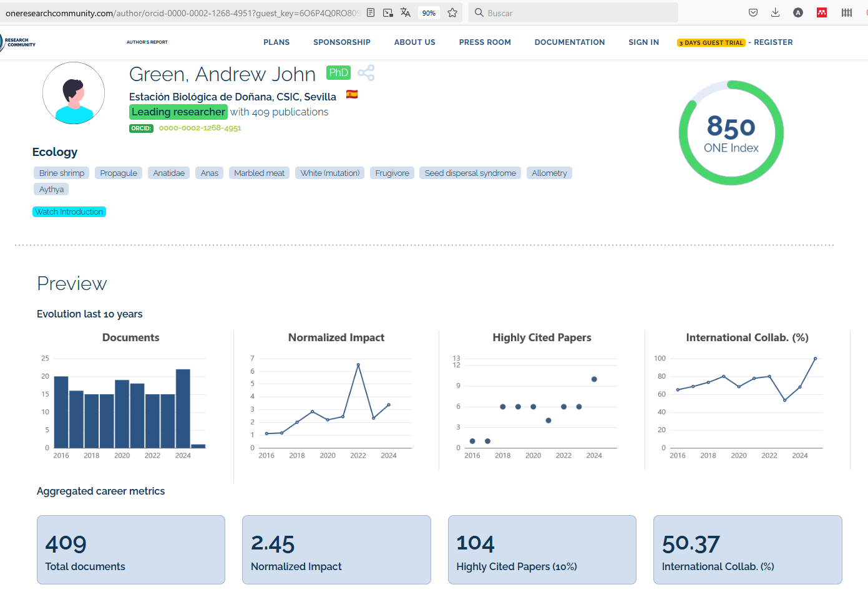Click the 850 ONE Index circular gauge
The width and height of the screenshot is (868, 610).
click(731, 133)
